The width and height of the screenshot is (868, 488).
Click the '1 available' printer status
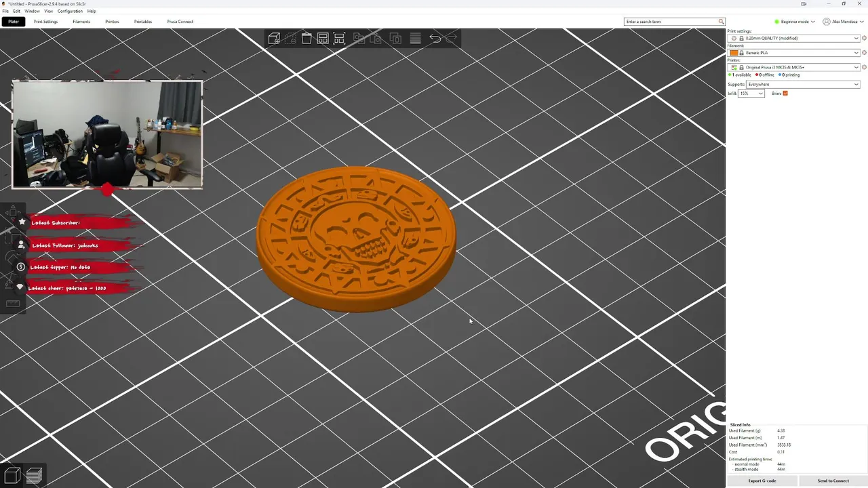coord(741,75)
